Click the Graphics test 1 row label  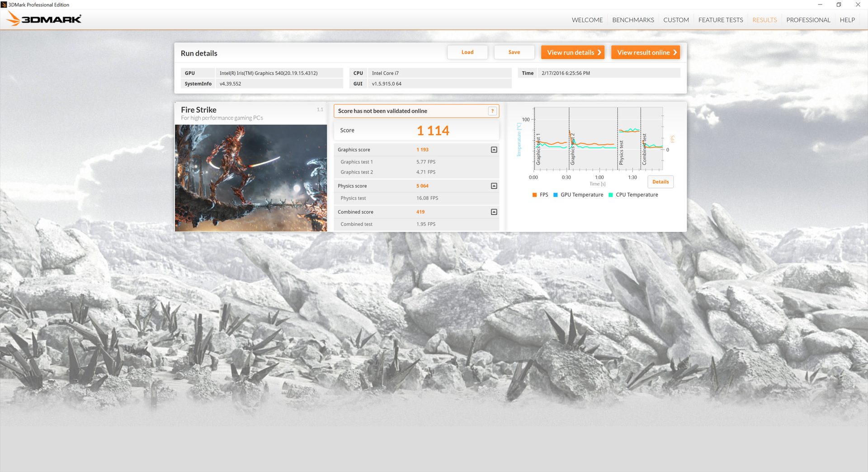tap(357, 162)
